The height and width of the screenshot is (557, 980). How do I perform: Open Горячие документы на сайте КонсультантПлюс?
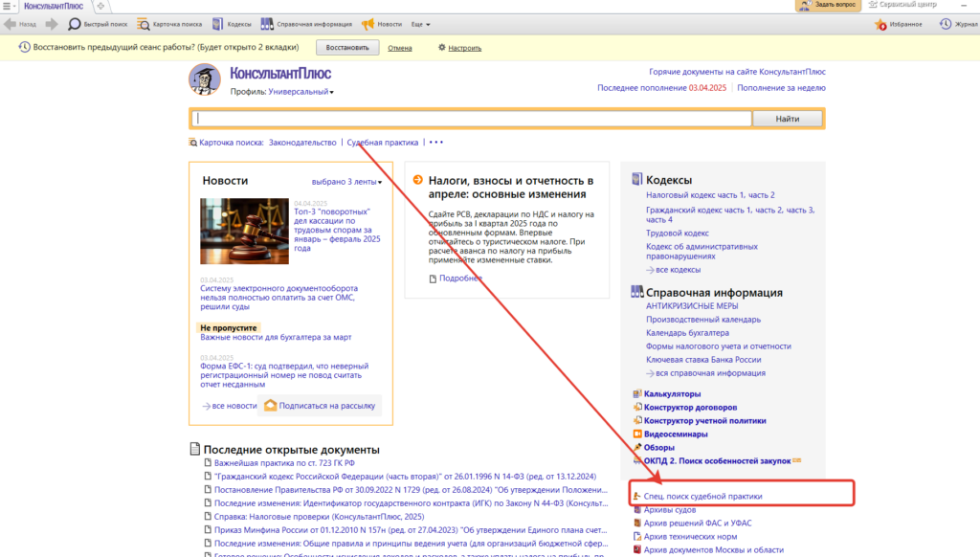[x=737, y=72]
